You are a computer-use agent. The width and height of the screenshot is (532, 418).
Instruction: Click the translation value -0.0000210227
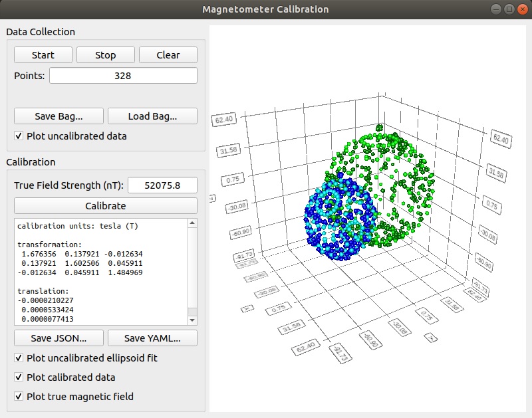pos(45,300)
